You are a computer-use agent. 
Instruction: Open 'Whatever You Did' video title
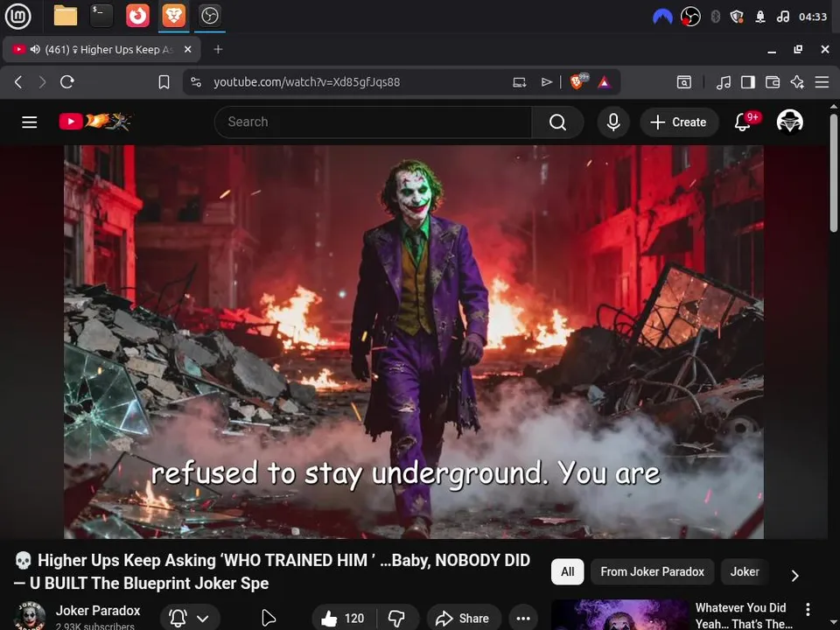coord(744,615)
